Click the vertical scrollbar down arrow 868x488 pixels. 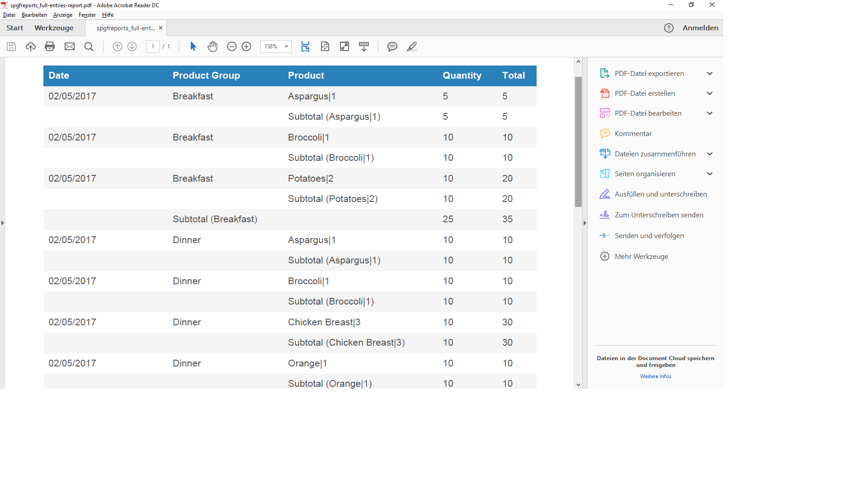[x=578, y=385]
